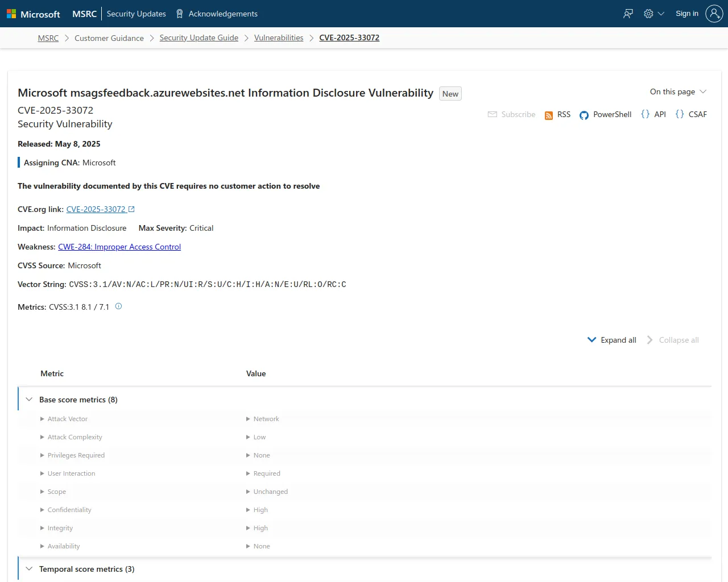This screenshot has width=728, height=582.
Task: Click None value in Privileges Required row
Action: coord(262,455)
